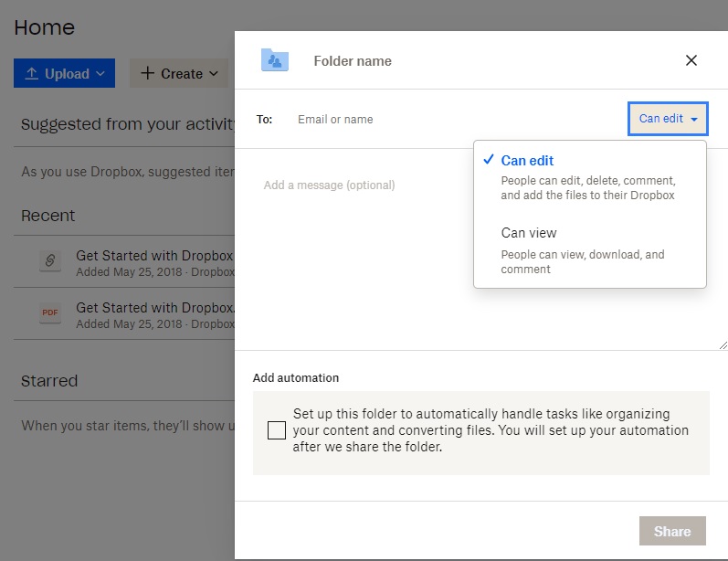
Task: Choose the Can view permission option
Action: [590, 249]
